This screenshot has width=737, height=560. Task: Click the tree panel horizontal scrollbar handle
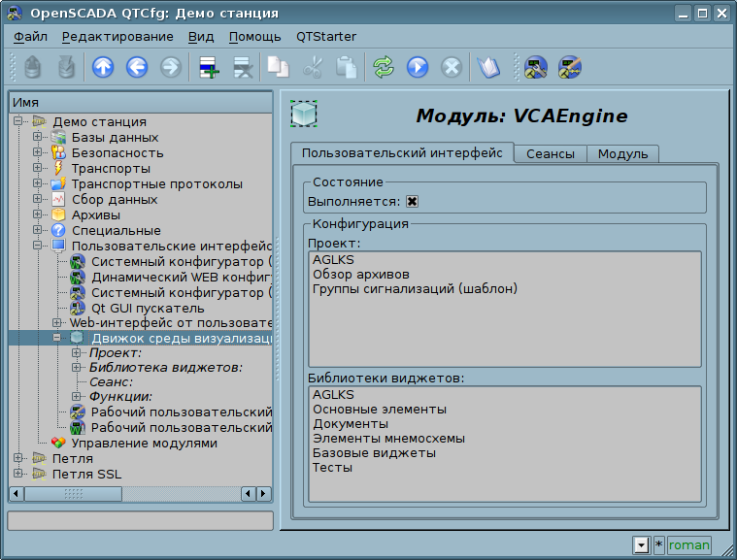73,494
